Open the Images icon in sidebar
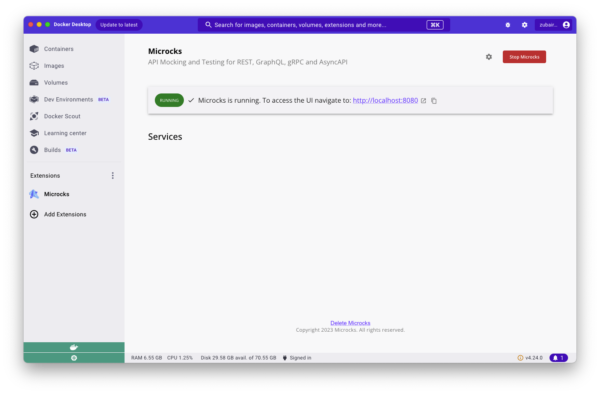The image size is (600, 394). point(34,65)
